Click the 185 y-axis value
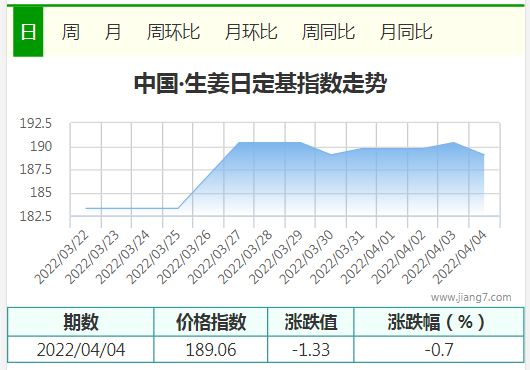530x370 pixels. (x=41, y=192)
